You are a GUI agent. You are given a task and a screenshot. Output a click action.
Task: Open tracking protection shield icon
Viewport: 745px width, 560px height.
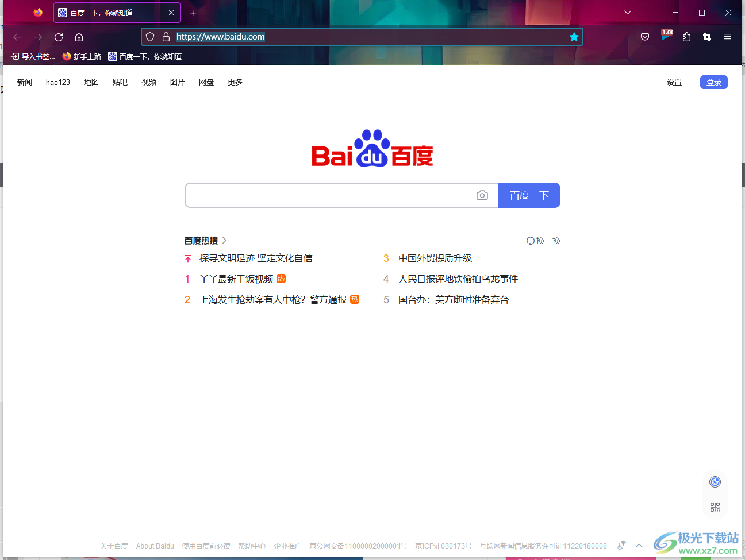click(x=150, y=37)
